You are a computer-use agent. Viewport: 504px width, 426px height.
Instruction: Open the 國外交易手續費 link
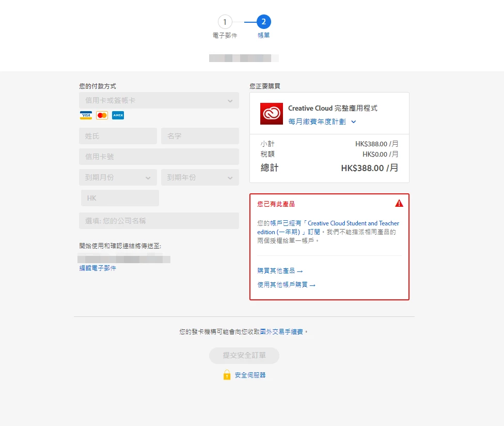[x=281, y=332]
